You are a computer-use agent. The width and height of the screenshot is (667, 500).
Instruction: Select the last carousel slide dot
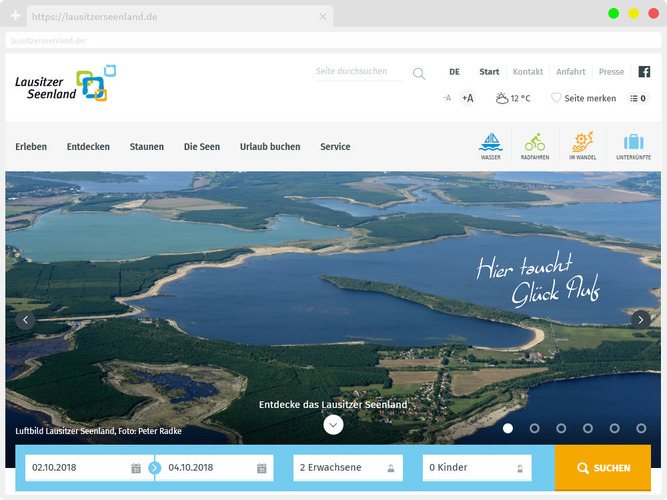point(641,428)
